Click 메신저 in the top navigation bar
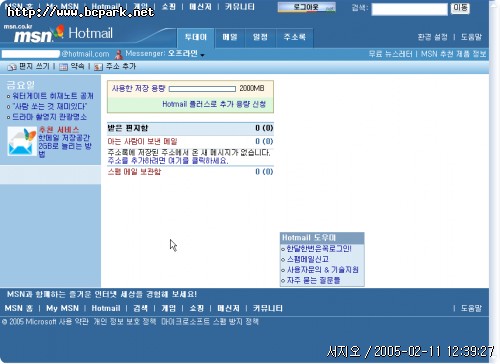The image size is (500, 364). click(x=200, y=7)
